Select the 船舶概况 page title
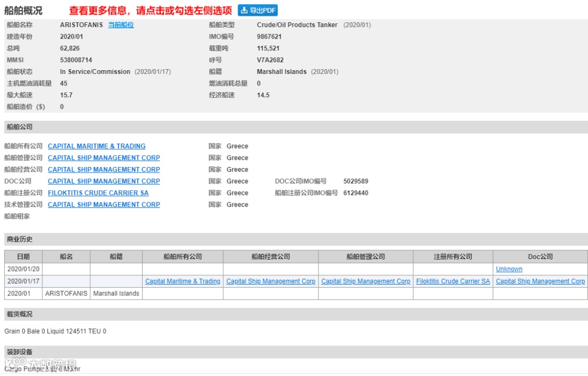Viewport: 588px width, 376px height. click(23, 10)
